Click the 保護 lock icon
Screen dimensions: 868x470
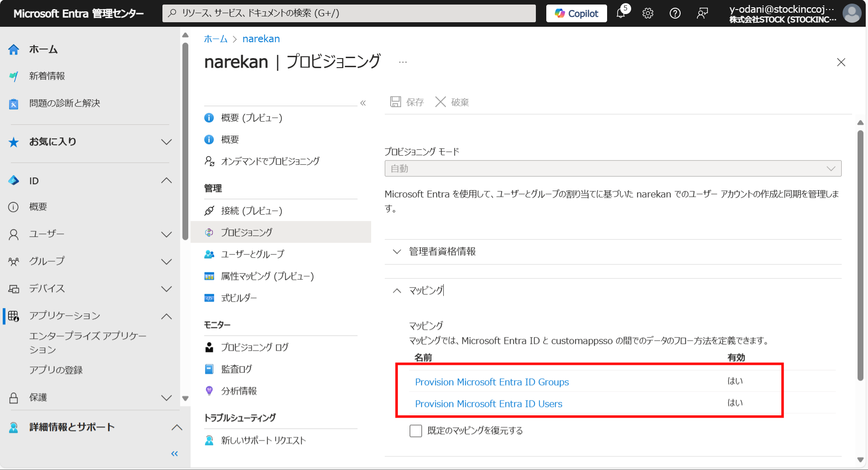(x=14, y=398)
